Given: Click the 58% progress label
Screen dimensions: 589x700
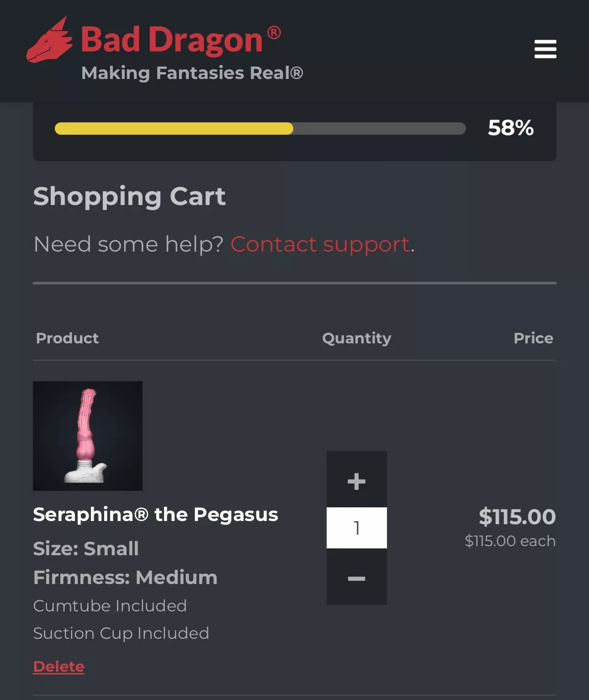Looking at the screenshot, I should click(510, 128).
